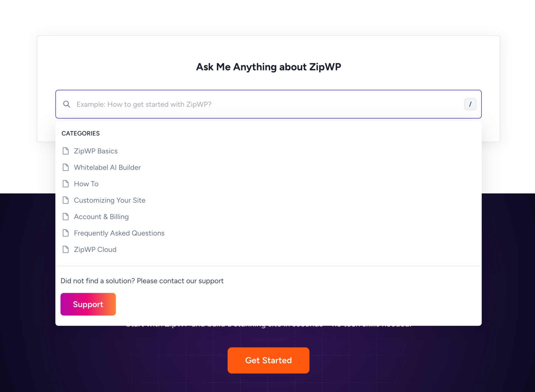Click the document icon beside Customizing Your Site
Screen dimensions: 535x392
point(66,200)
